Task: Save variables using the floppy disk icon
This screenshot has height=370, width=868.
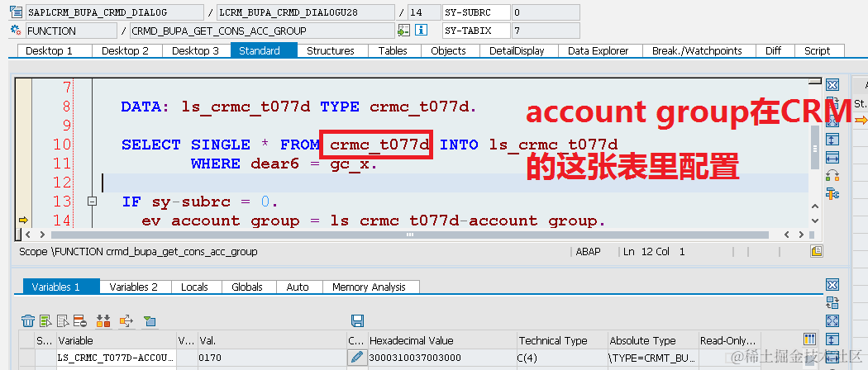Action: coord(357,320)
